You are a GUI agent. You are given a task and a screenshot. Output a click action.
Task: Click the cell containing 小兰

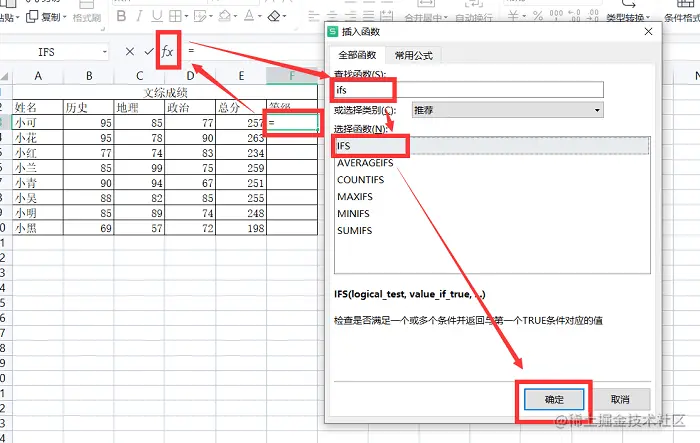point(38,168)
